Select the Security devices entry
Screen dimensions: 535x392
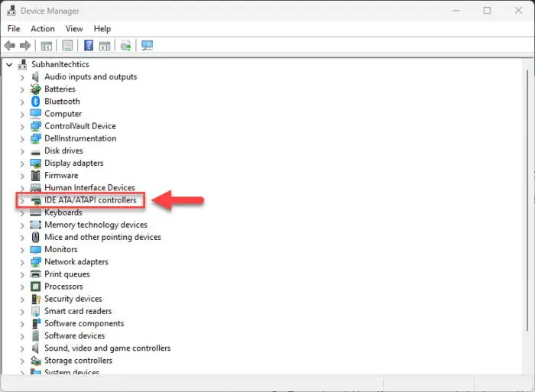[73, 299]
